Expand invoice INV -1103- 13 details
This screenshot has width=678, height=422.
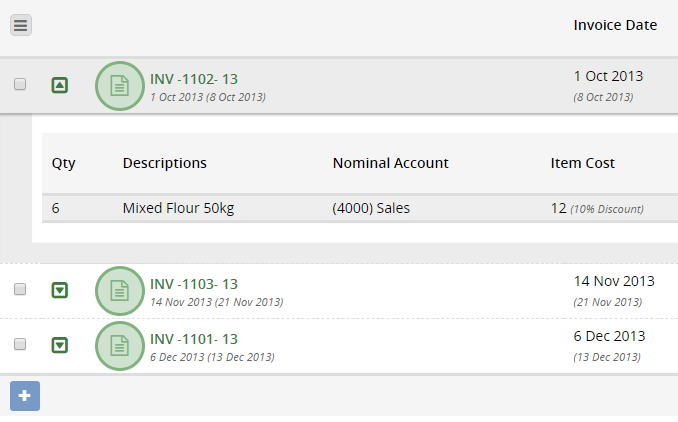coord(60,290)
